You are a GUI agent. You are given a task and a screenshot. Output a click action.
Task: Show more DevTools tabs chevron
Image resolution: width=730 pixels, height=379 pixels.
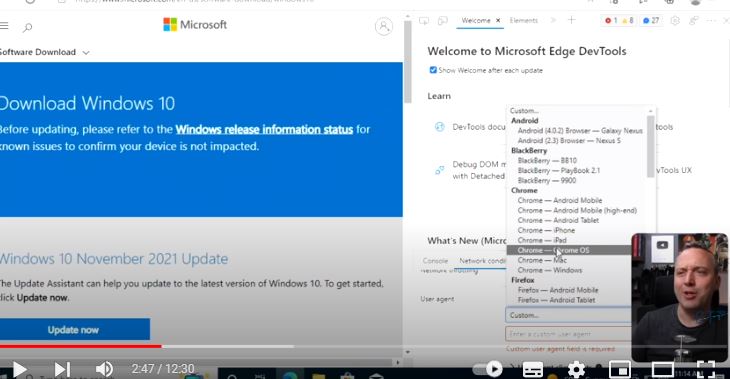[x=553, y=20]
